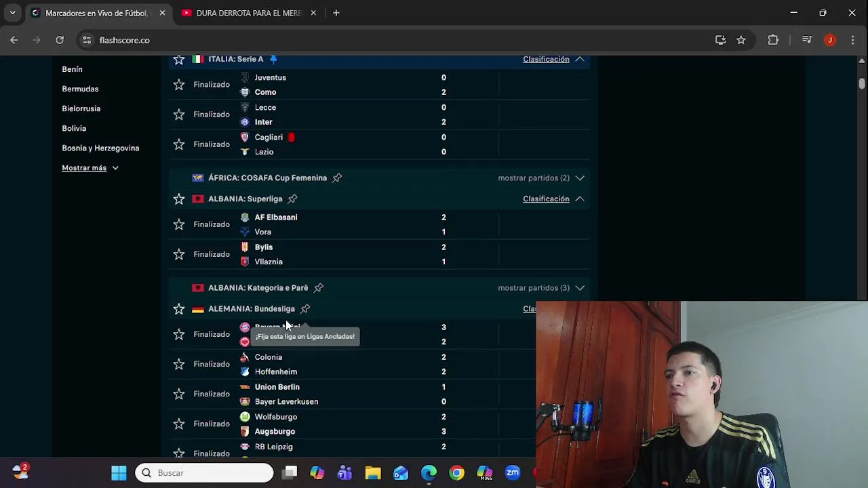Open Google Chrome from the taskbar
This screenshot has width=868, height=488.
tap(457, 472)
